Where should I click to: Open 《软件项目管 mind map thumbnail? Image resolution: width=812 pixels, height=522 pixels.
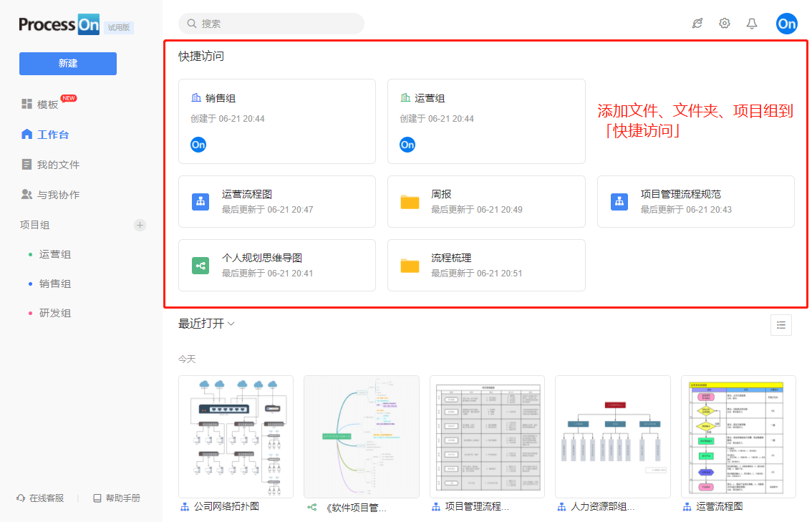pos(362,437)
